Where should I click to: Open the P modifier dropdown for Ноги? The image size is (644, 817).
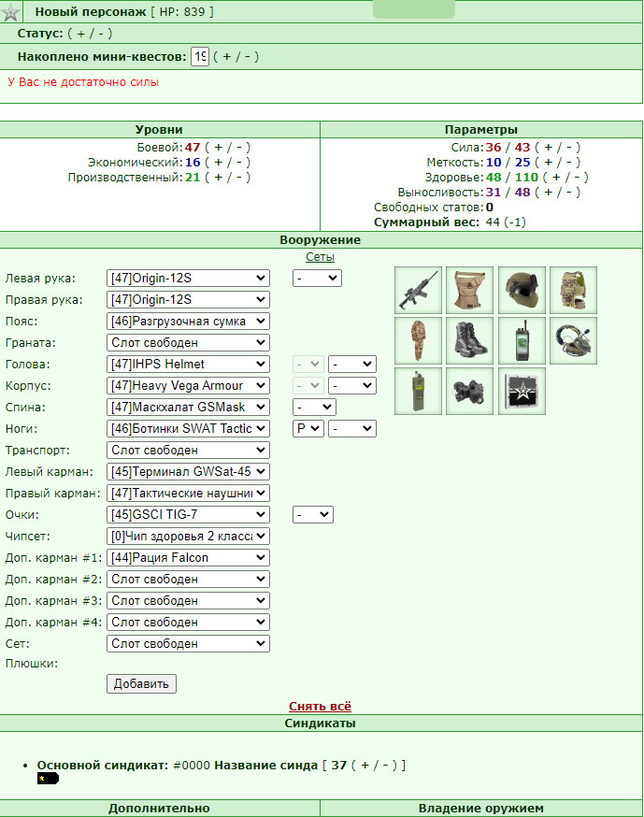(308, 429)
